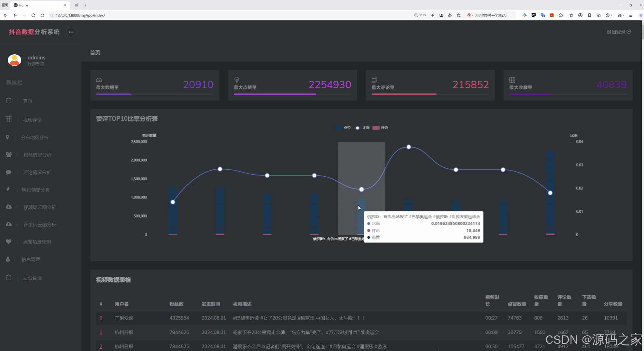Screen dimensions: 644x351
Task: Click the 比率 data point on rightmost bar
Action: pyautogui.click(x=550, y=193)
